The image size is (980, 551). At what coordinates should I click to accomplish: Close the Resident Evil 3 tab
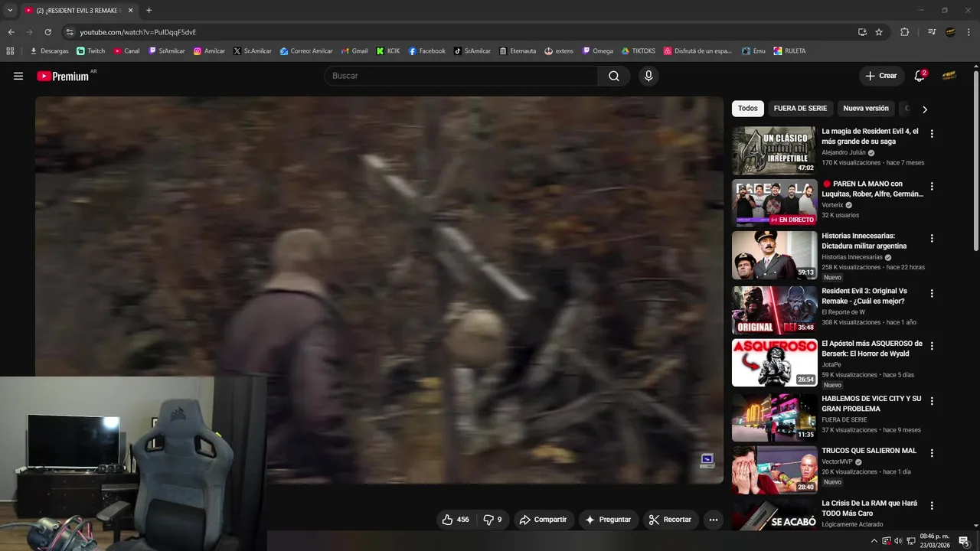click(x=130, y=11)
